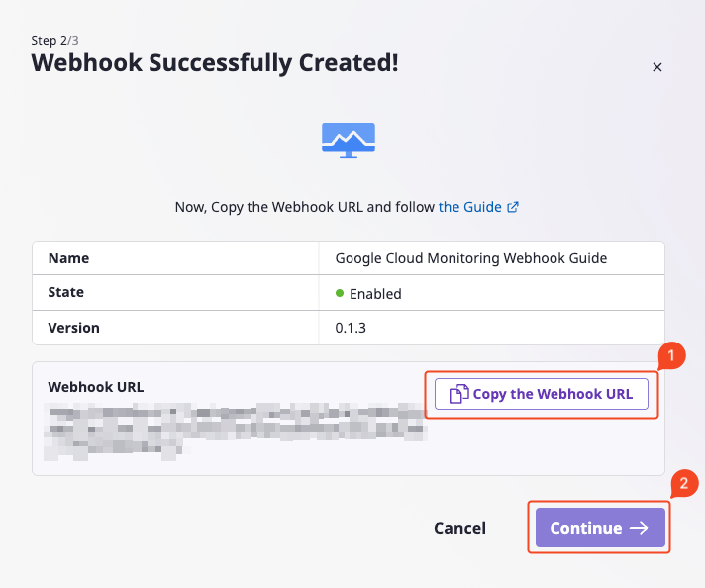
Task: Click the green Enabled status dot
Action: pyautogui.click(x=340, y=293)
